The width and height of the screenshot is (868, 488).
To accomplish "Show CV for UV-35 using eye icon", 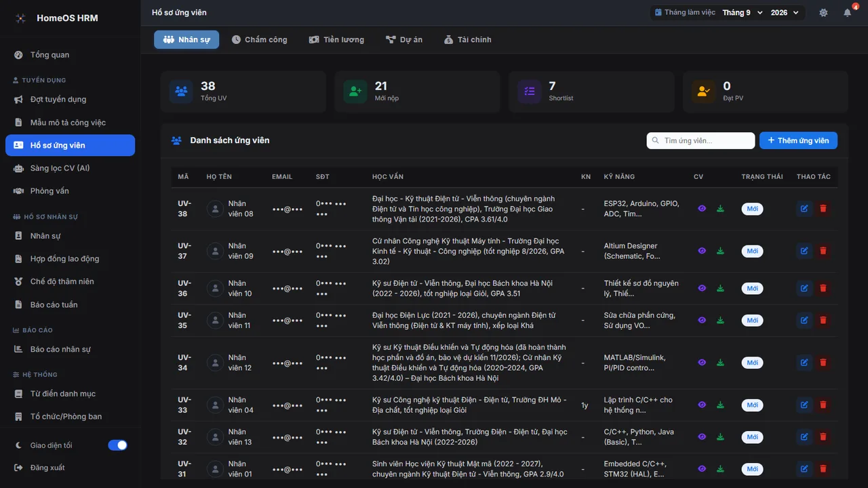I will click(702, 320).
